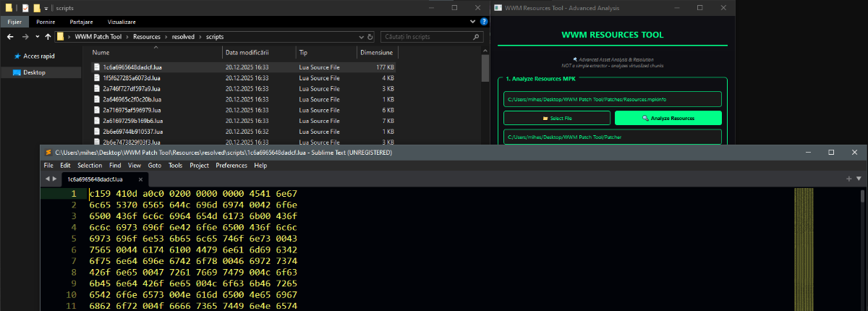Click the Sublime Text minimap
This screenshot has height=311, width=868.
[804, 246]
